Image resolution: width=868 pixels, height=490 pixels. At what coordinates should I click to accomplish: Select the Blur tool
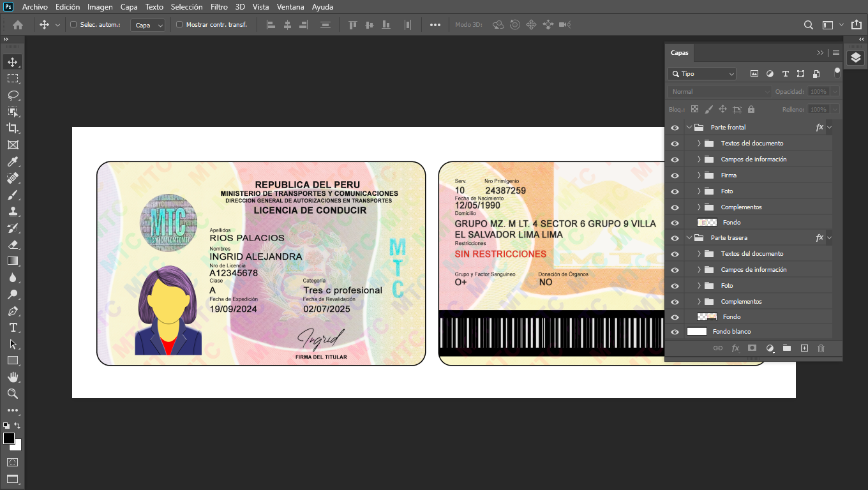click(x=13, y=278)
